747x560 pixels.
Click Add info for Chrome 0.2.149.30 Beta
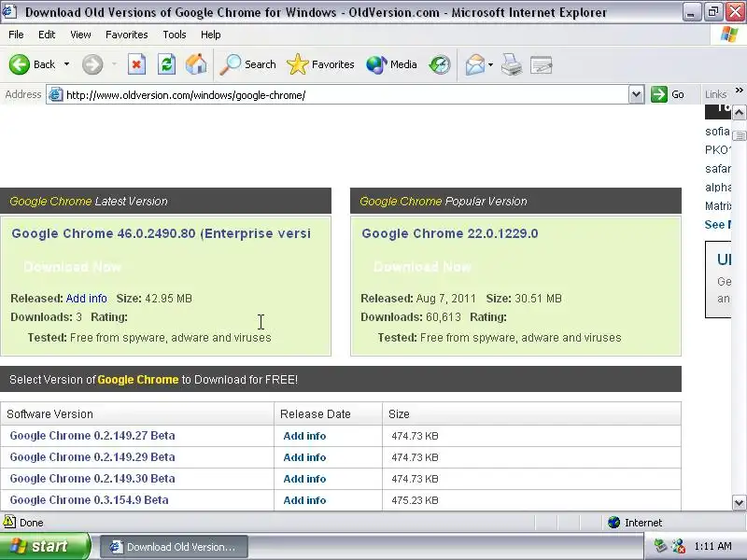(304, 479)
